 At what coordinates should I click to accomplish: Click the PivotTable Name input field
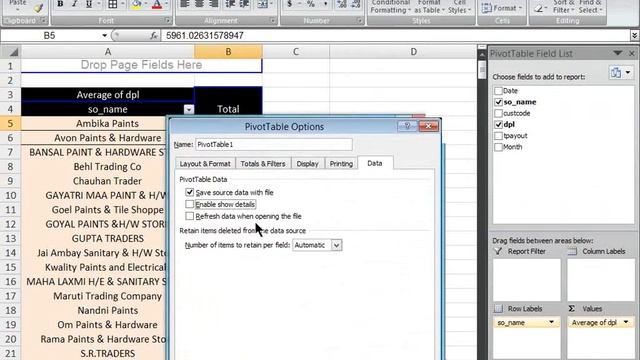point(273,144)
